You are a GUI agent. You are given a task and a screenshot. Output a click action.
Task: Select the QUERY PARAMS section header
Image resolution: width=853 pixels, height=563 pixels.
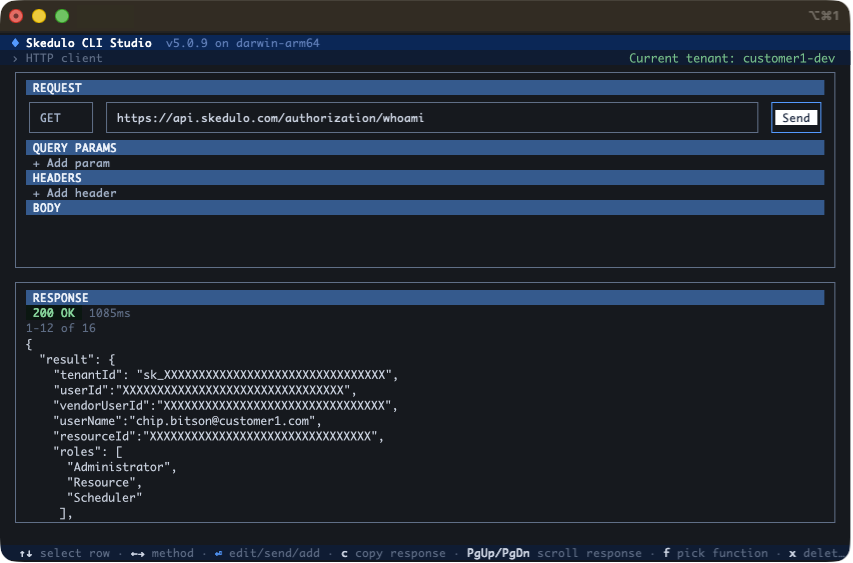pyautogui.click(x=425, y=148)
